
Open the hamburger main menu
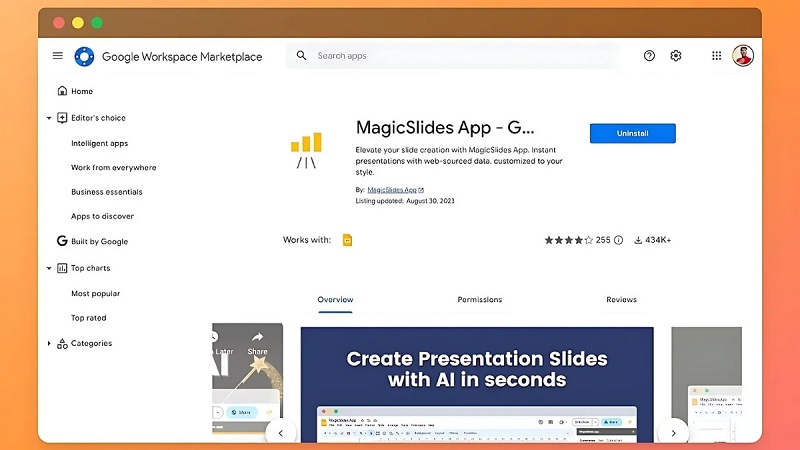[x=58, y=56]
